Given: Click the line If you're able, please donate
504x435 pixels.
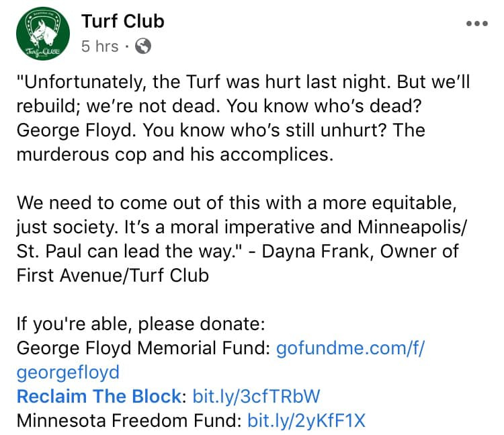Looking at the screenshot, I should point(141,324).
